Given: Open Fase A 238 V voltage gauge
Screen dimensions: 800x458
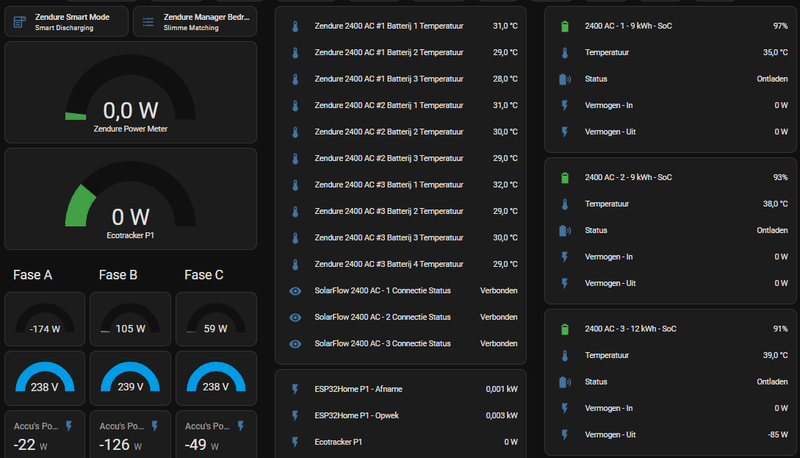Looking at the screenshot, I should click(x=45, y=378).
